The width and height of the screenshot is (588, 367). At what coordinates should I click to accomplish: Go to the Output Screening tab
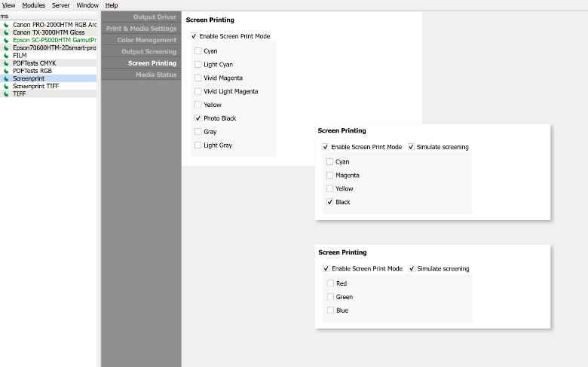click(149, 52)
